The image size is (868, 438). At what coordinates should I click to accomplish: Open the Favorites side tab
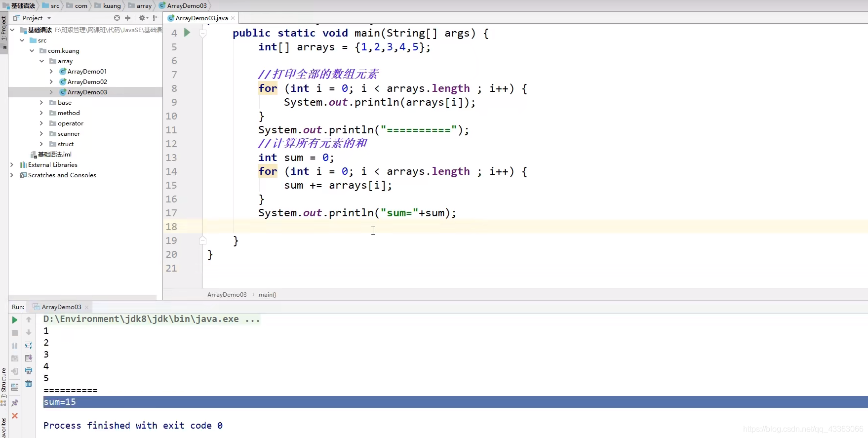coord(4,428)
